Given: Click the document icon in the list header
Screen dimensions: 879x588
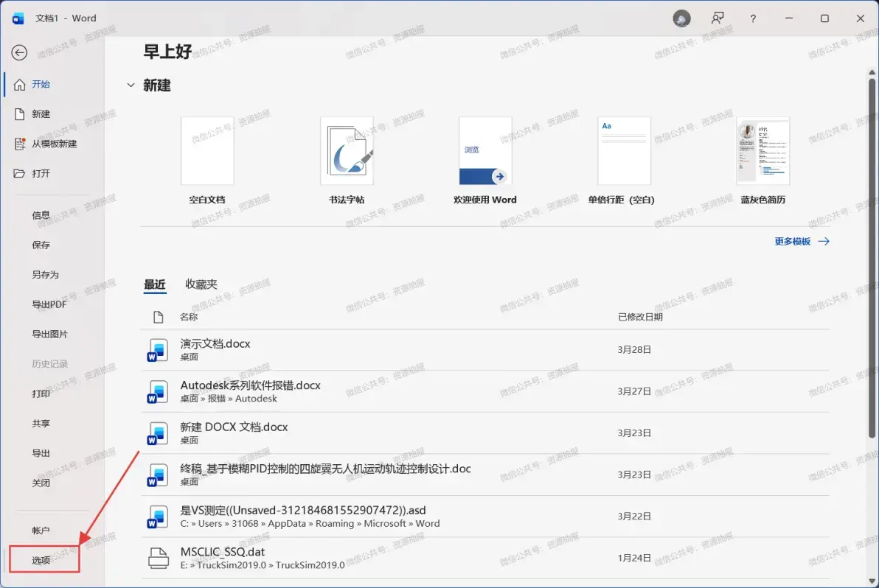Looking at the screenshot, I should [158, 317].
